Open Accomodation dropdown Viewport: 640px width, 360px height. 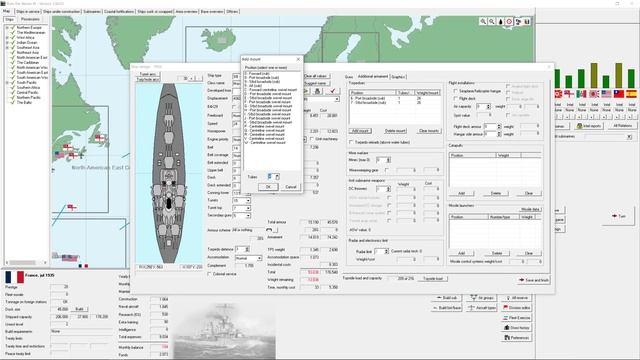click(259, 258)
